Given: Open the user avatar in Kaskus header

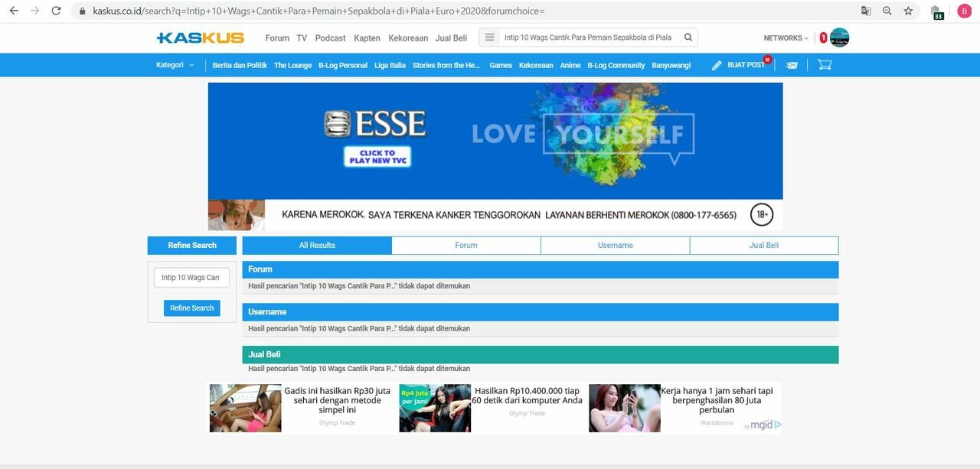Looking at the screenshot, I should pos(839,37).
